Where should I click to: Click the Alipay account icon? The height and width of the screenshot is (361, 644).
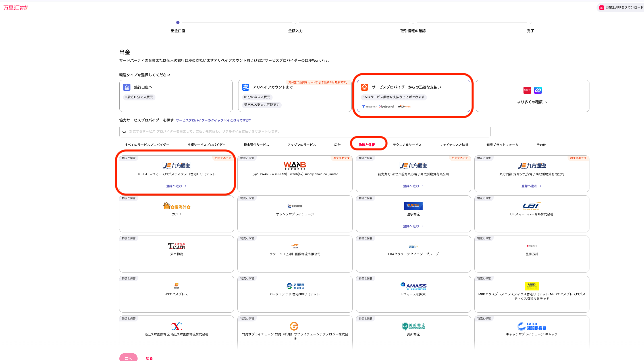click(246, 87)
